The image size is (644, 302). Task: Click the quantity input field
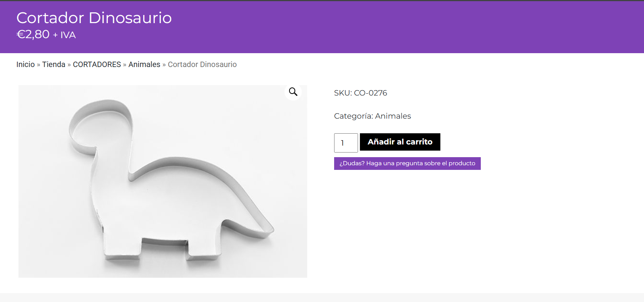(x=346, y=143)
